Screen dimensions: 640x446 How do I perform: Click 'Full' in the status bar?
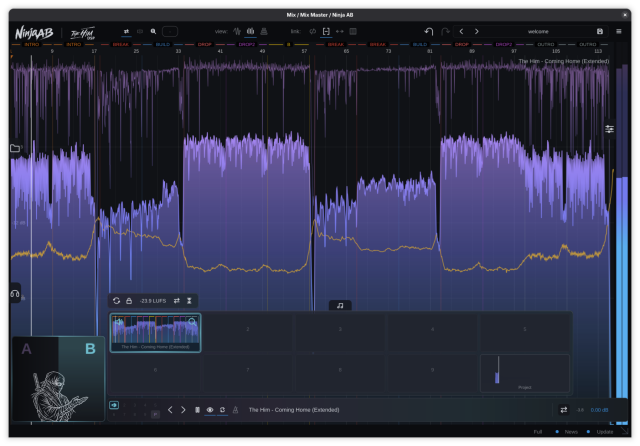point(538,432)
